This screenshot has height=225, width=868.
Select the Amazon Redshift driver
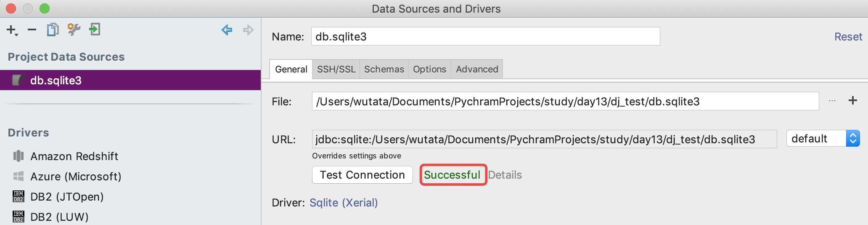click(74, 156)
